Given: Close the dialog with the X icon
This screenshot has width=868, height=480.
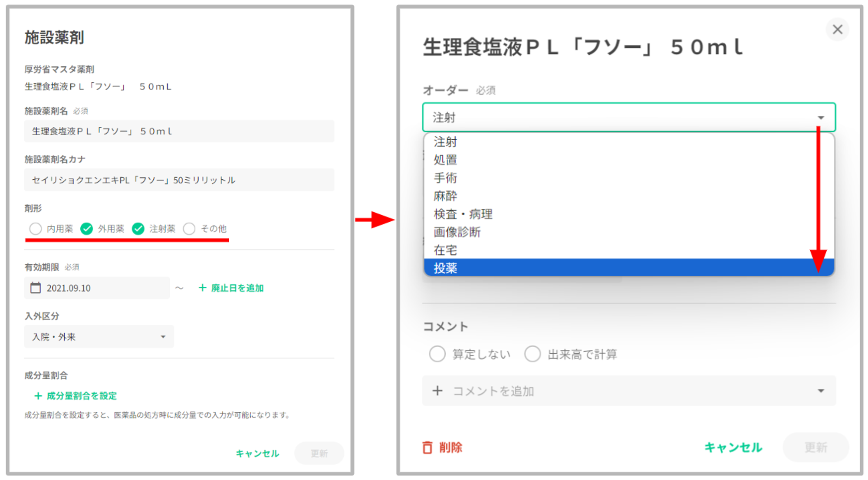Looking at the screenshot, I should [x=837, y=30].
